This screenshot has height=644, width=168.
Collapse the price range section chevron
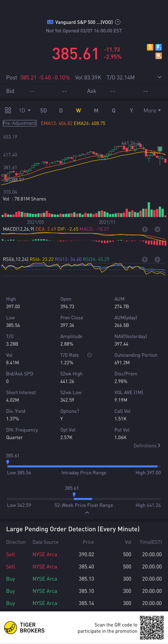tap(87, 512)
